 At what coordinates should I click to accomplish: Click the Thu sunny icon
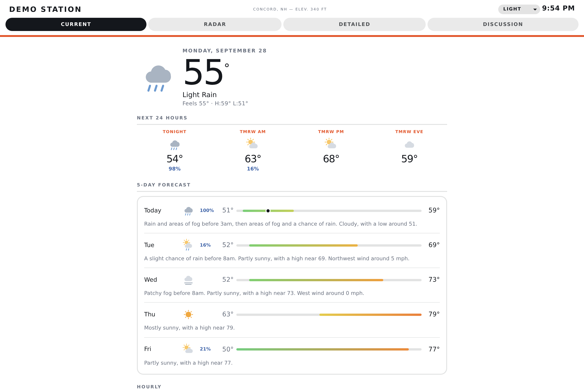pos(188,315)
